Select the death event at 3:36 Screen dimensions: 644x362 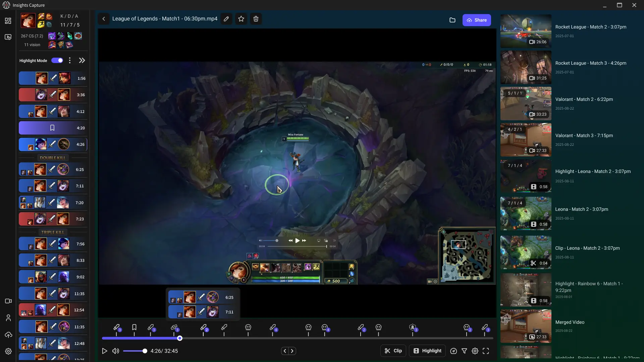point(53,95)
